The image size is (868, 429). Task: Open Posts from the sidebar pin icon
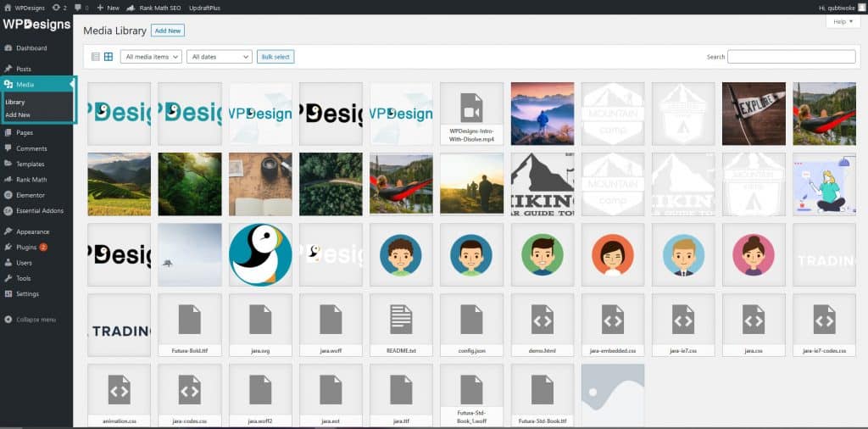tap(8, 69)
